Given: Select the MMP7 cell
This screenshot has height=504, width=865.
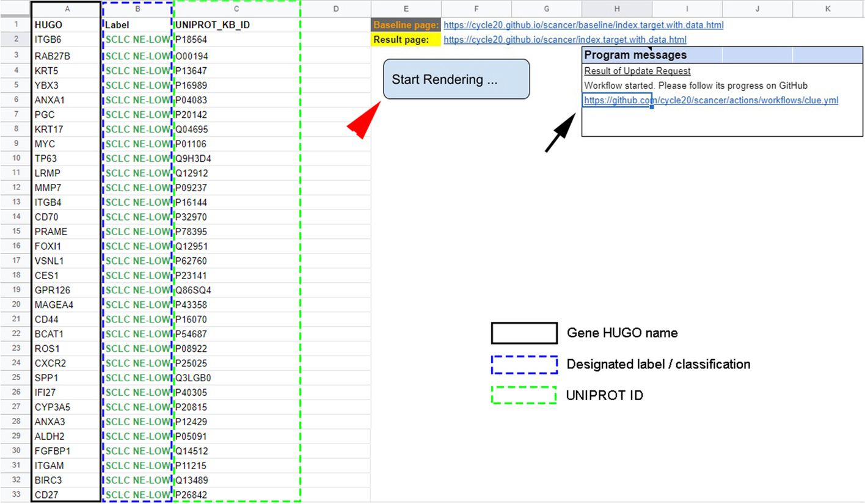Looking at the screenshot, I should pyautogui.click(x=66, y=188).
